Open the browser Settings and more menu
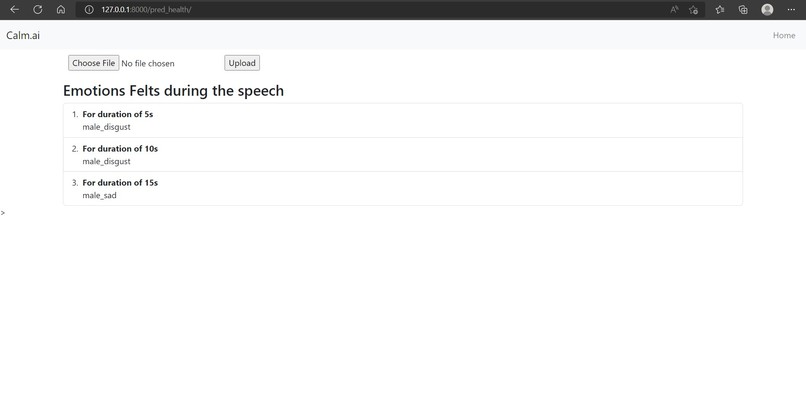Image resolution: width=806 pixels, height=414 pixels. [791, 9]
